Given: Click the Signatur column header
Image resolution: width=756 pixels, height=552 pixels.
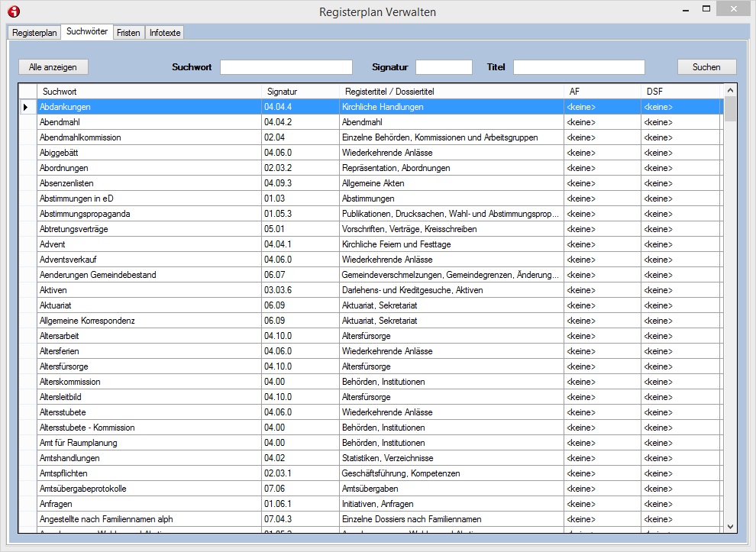Looking at the screenshot, I should point(300,92).
